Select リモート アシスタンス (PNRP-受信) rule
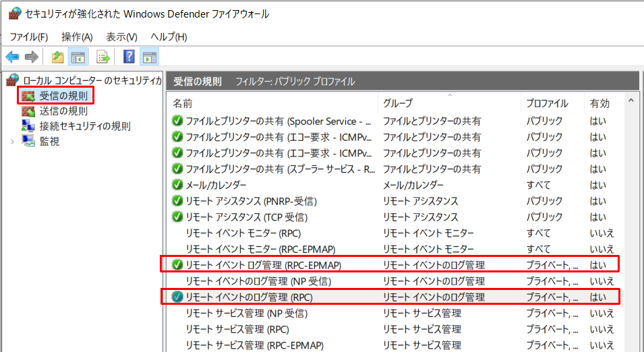The width and height of the screenshot is (644, 352). click(252, 201)
